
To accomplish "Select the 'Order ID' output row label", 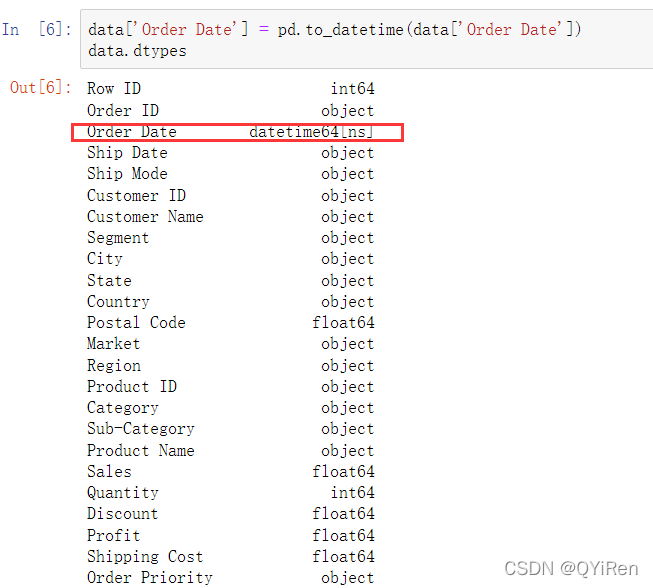I will coord(122,110).
